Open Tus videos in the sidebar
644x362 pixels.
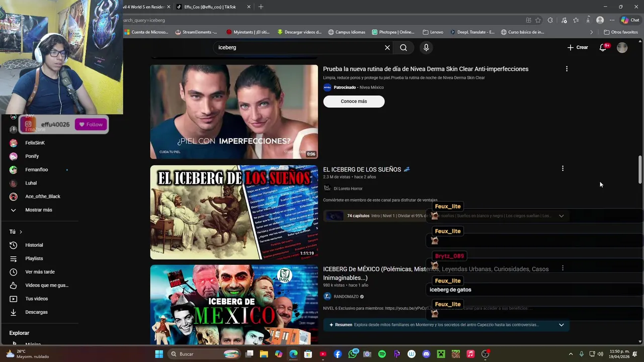37,299
